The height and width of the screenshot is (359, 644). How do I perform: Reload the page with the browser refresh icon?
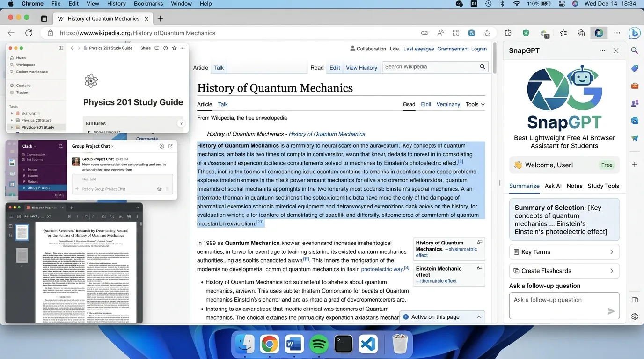pyautogui.click(x=29, y=33)
